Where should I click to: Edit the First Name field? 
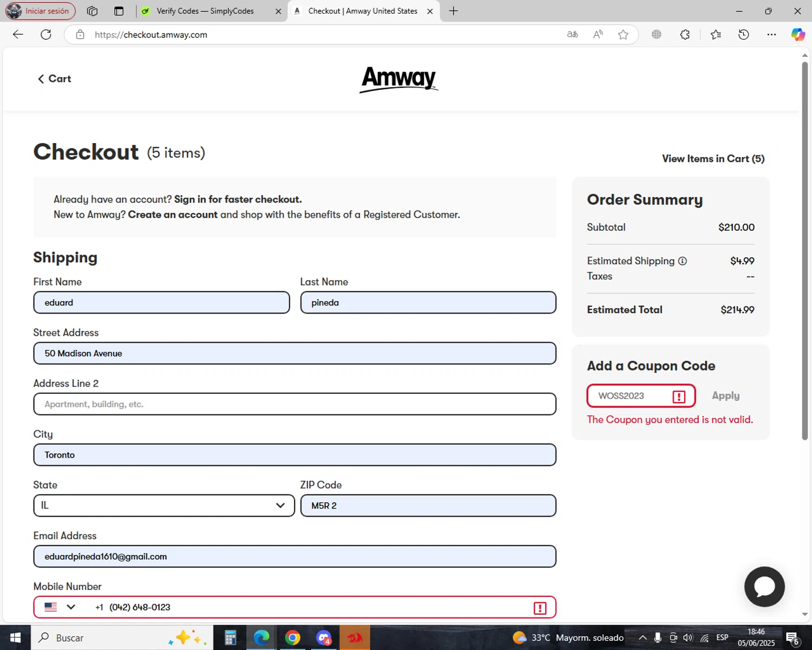pyautogui.click(x=161, y=302)
